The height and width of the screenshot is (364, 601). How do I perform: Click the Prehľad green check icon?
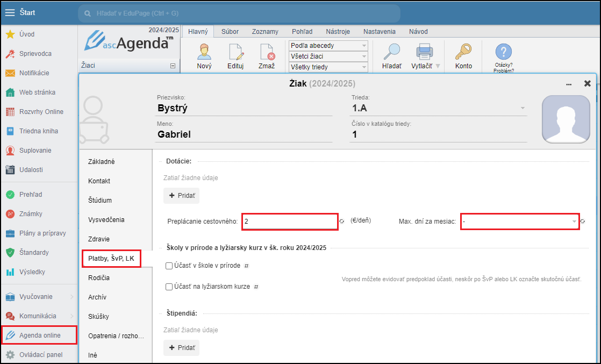10,195
